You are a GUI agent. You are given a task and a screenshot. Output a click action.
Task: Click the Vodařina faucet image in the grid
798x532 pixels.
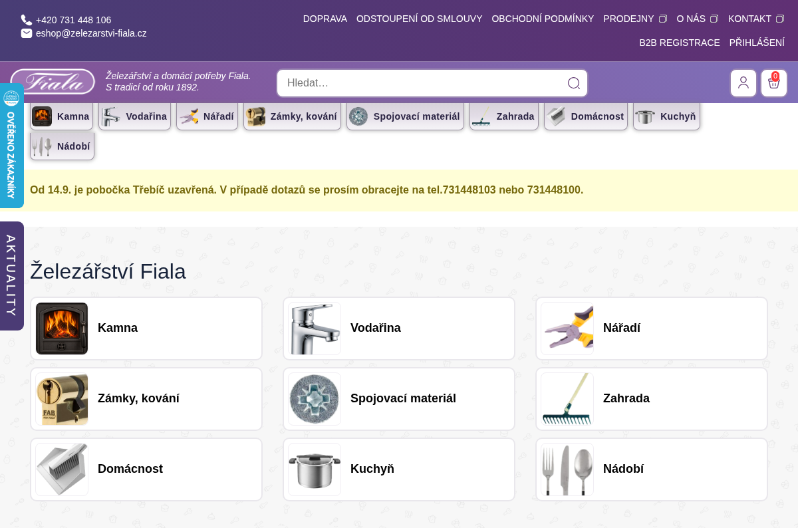pyautogui.click(x=315, y=329)
